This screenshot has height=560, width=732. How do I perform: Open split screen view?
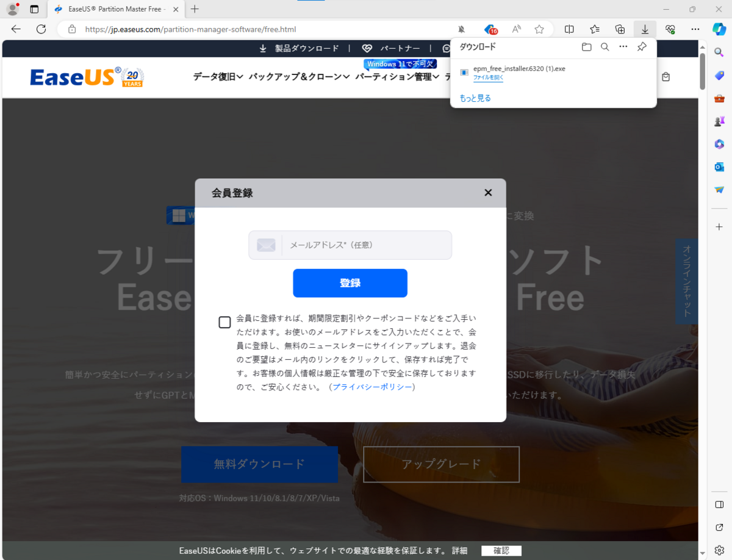[569, 29]
